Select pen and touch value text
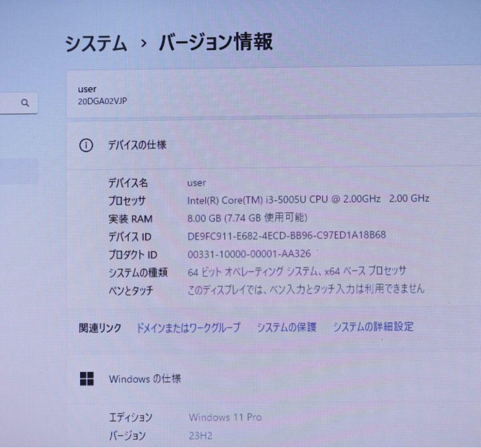Image resolution: width=481 pixels, height=448 pixels. 306,289
